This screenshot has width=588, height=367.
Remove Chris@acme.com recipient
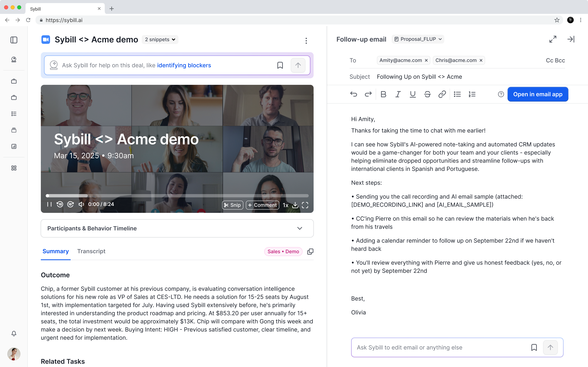pos(481,60)
